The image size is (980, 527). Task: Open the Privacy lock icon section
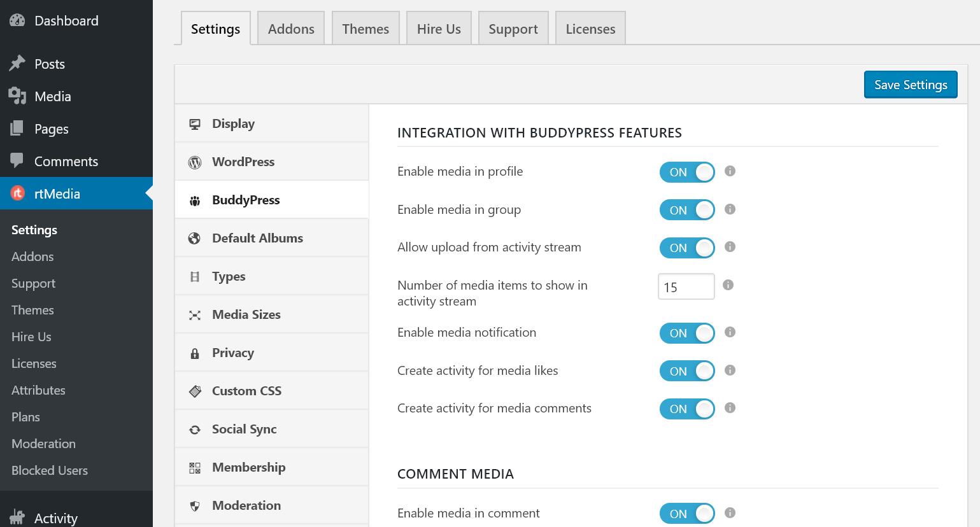pyautogui.click(x=196, y=352)
